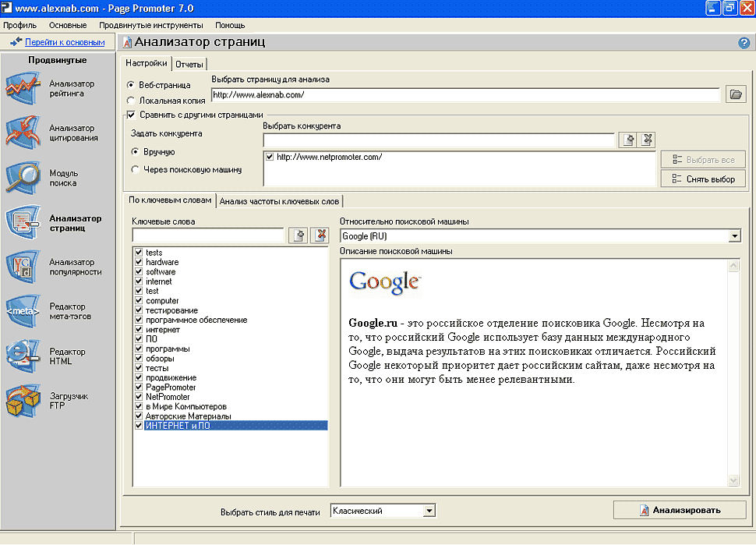756x545 pixels.
Task: Switch to the Настройки tab
Action: point(146,63)
